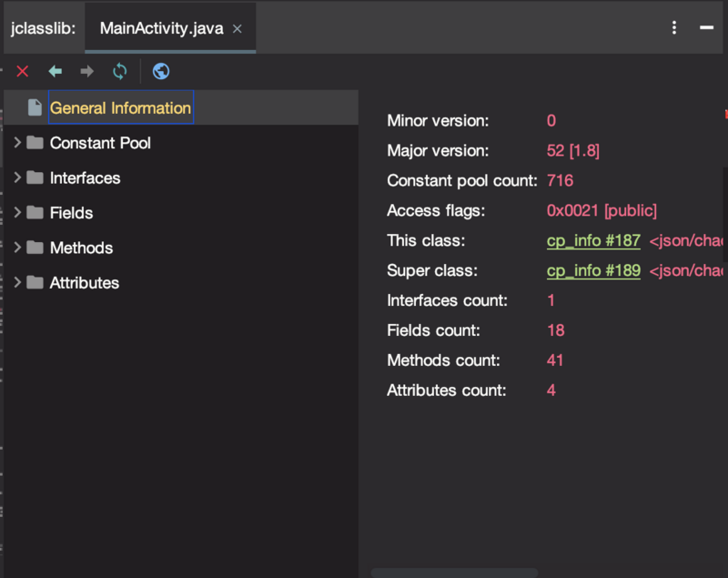This screenshot has height=578, width=728.
Task: Click the refresh reload icon
Action: coord(120,71)
